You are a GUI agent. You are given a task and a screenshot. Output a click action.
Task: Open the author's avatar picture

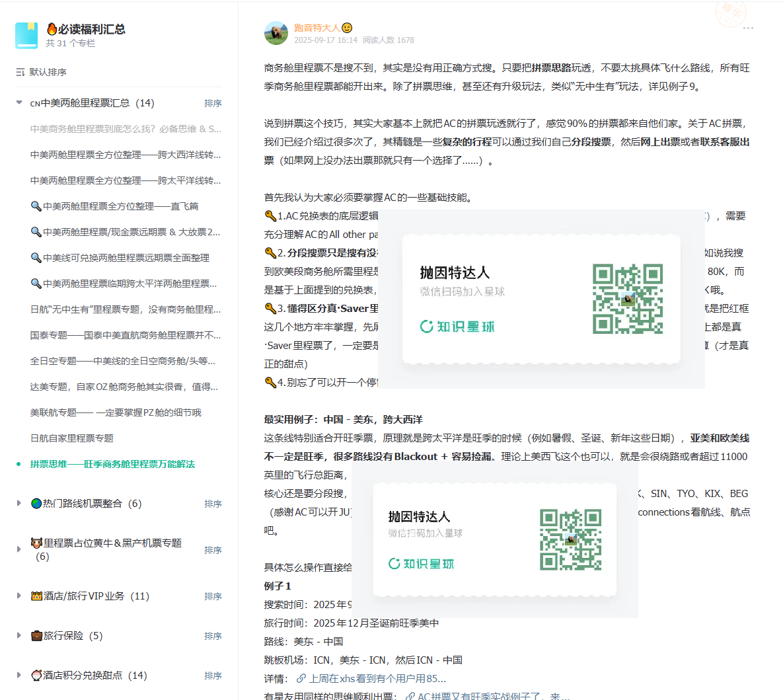pos(276,33)
